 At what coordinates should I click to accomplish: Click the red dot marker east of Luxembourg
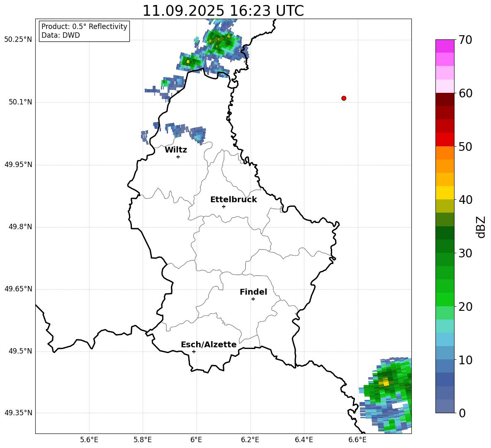[x=344, y=98]
